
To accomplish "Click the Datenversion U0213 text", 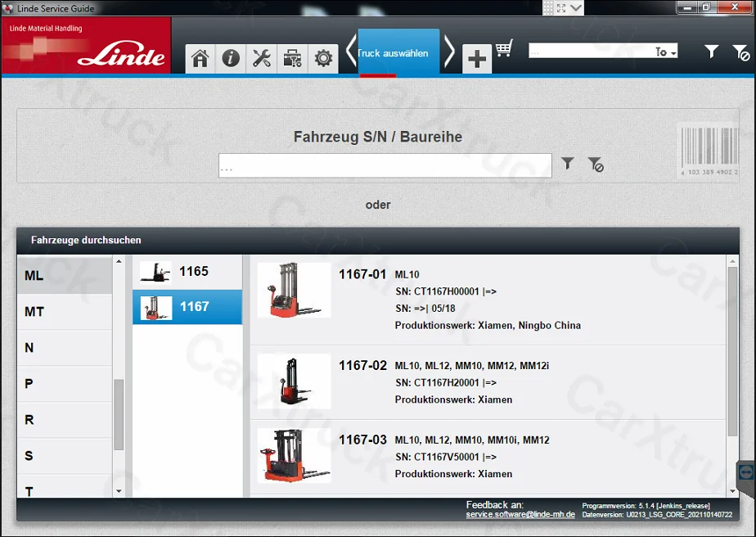I will pos(657,515).
